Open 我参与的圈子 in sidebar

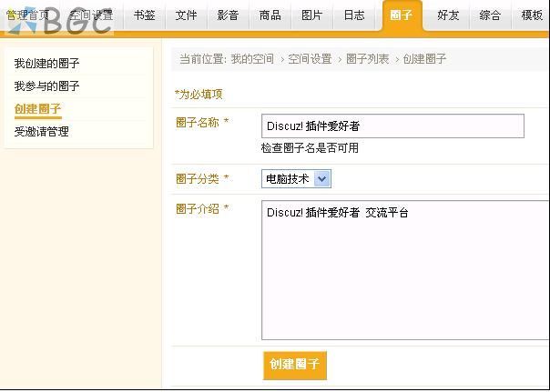46,86
